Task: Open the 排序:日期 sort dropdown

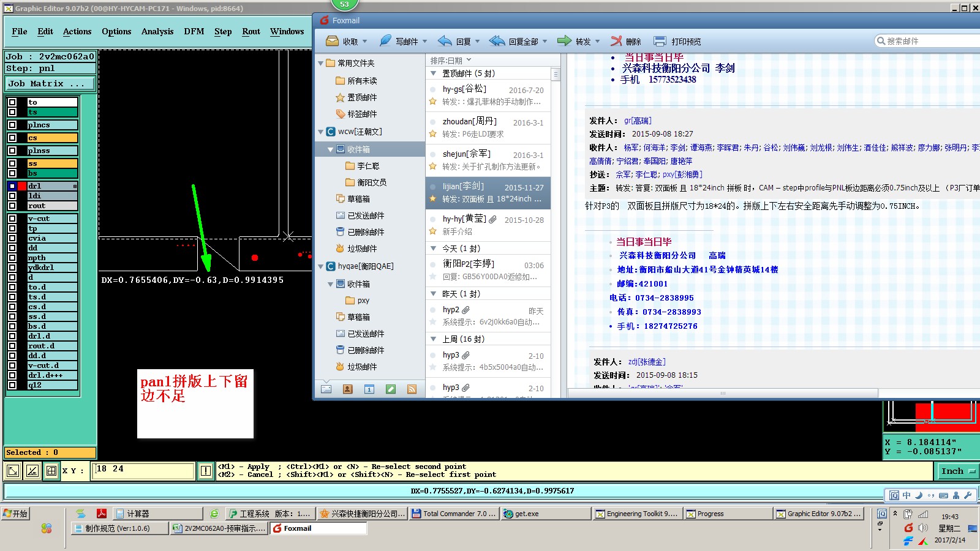Action: (x=451, y=61)
